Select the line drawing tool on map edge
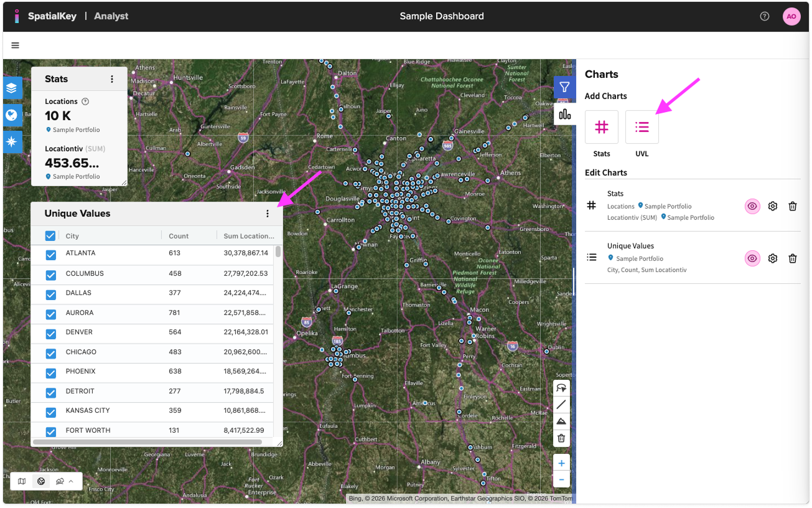Screen dimensions: 812x508 click(x=561, y=404)
